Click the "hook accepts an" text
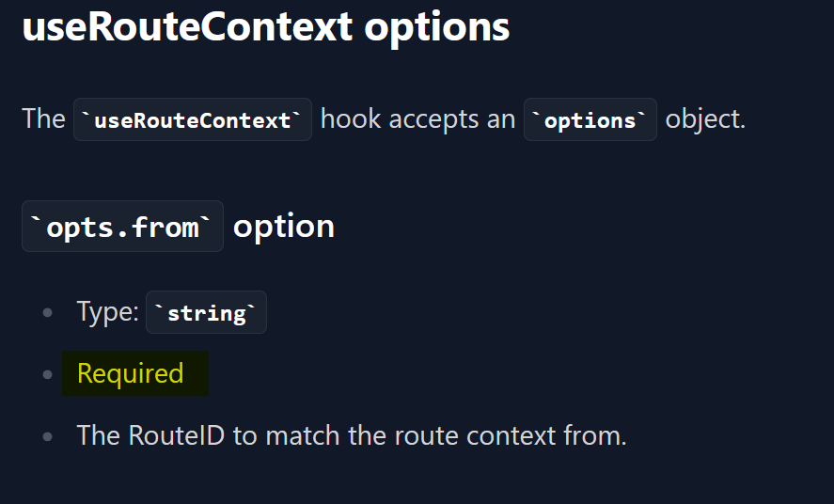Viewport: 834px width, 504px height. click(417, 119)
